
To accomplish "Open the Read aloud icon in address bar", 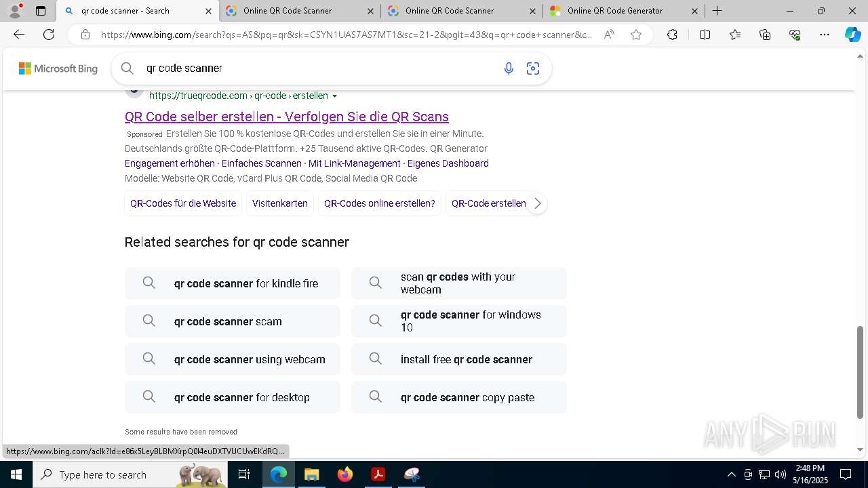I will (609, 35).
